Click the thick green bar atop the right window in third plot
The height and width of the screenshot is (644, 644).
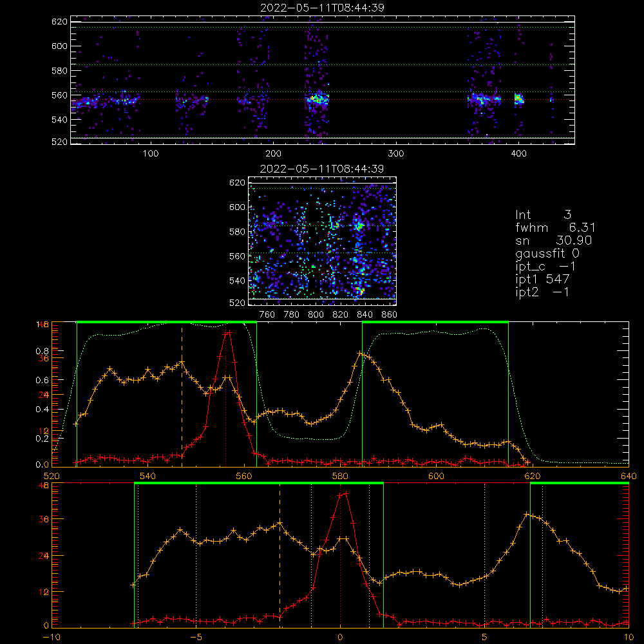(x=435, y=323)
